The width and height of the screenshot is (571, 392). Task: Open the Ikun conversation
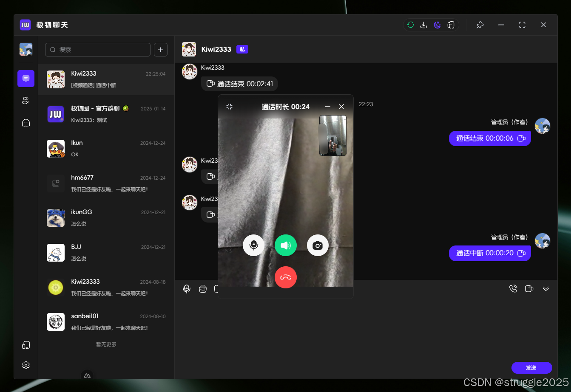[x=106, y=149]
